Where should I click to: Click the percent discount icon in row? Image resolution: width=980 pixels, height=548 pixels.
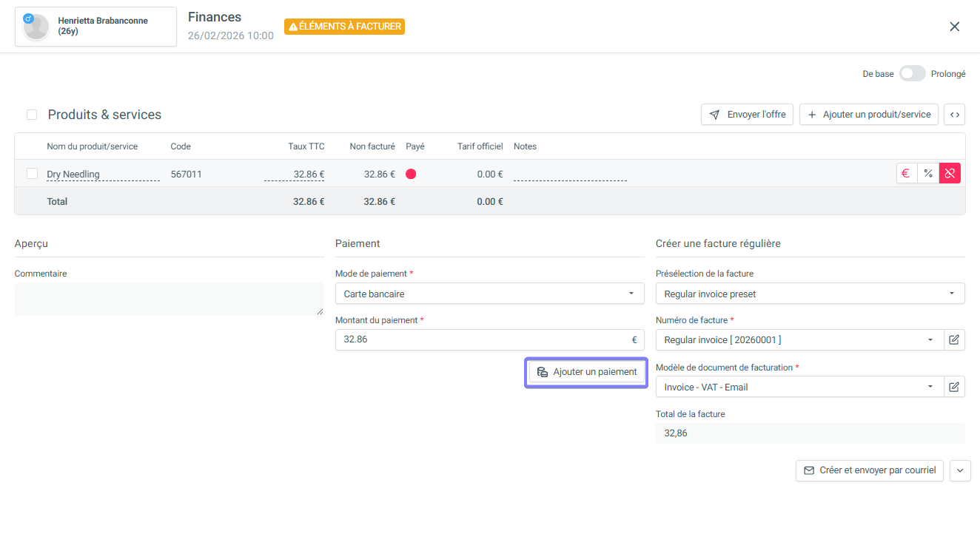coord(928,173)
